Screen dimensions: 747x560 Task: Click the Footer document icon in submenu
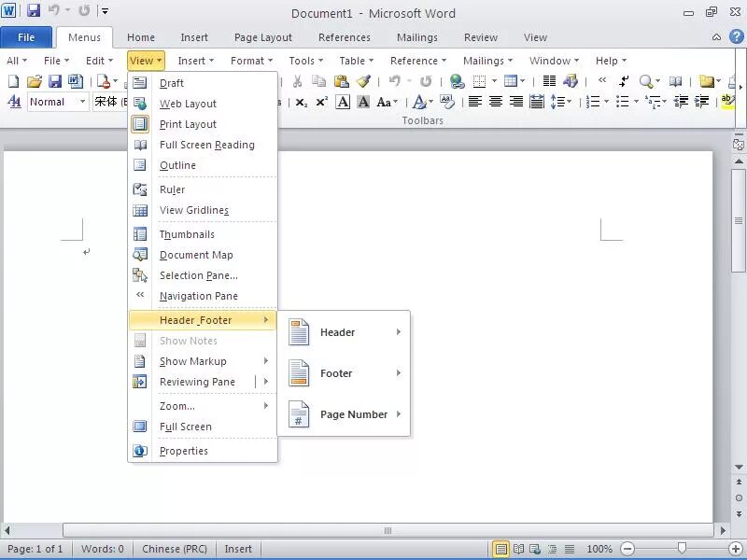[x=299, y=372]
